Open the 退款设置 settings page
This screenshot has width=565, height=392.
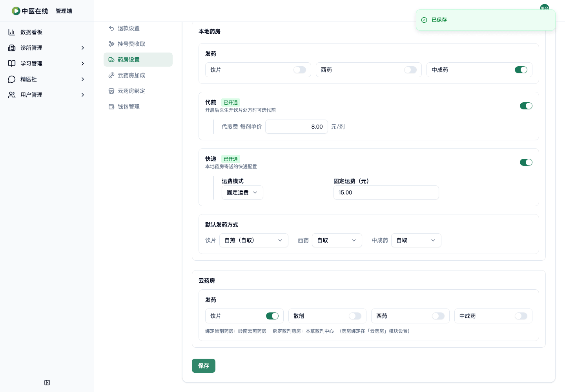pos(138,28)
